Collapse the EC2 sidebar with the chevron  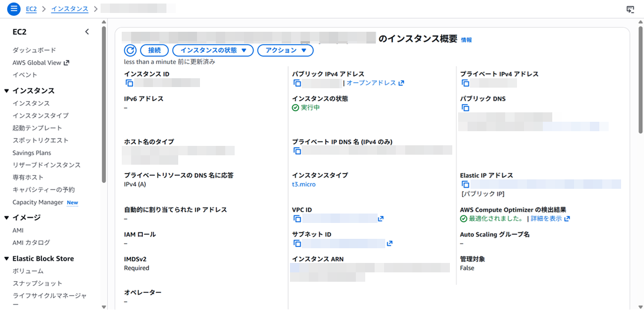[87, 32]
